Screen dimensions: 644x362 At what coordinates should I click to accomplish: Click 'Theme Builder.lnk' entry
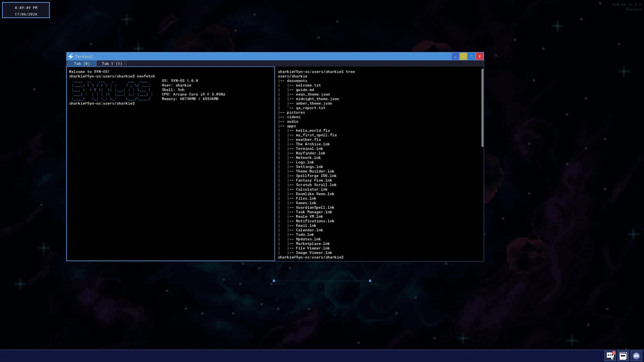[315, 171]
